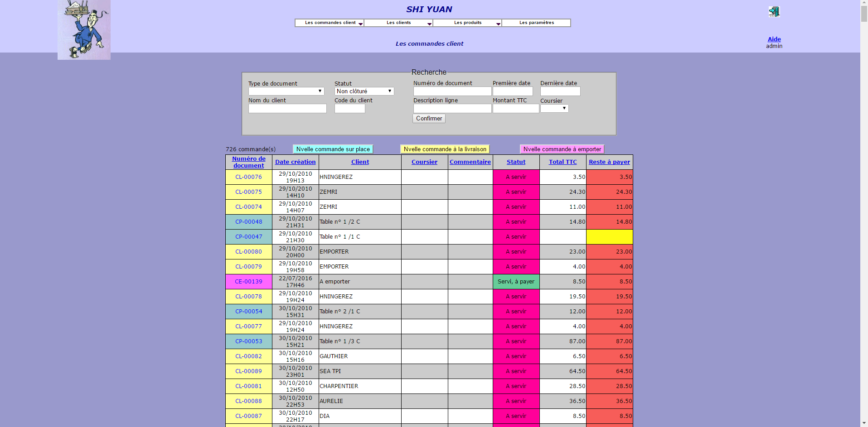Sort by Date création column
The height and width of the screenshot is (427, 868).
(x=295, y=162)
